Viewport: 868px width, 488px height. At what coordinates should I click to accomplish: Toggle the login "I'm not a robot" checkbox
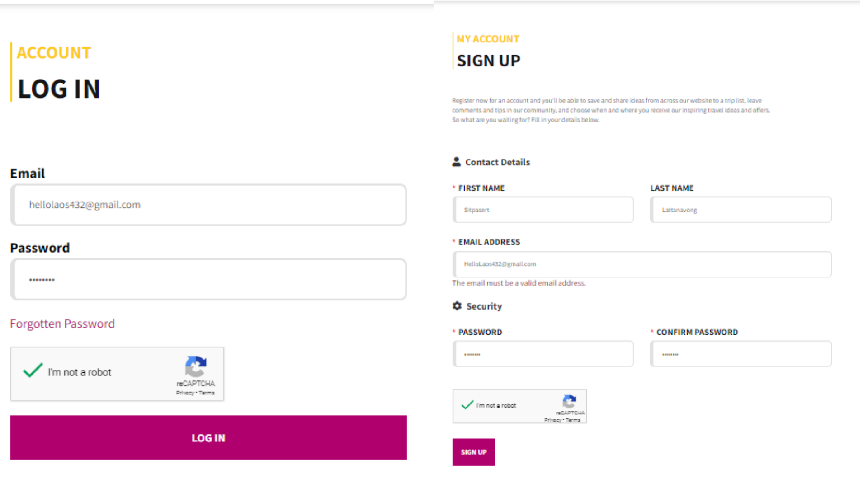[33, 371]
